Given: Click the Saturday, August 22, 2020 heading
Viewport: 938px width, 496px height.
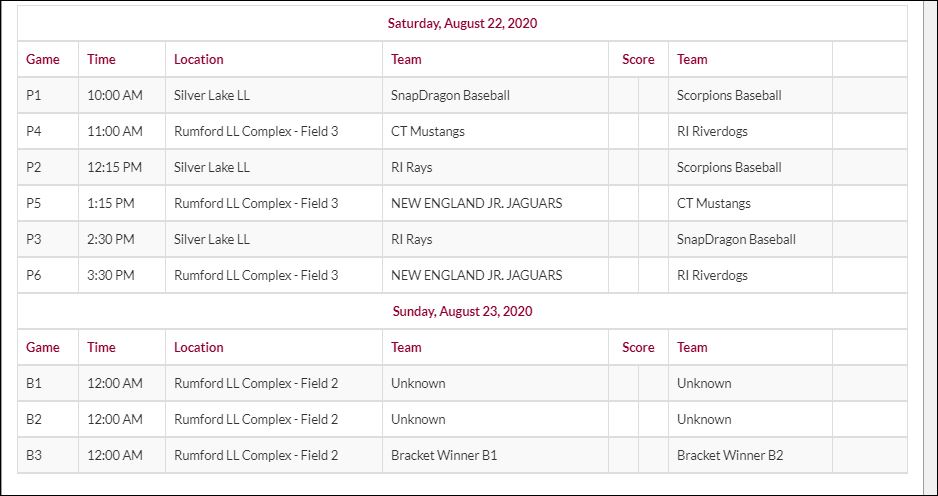Looking at the screenshot, I should (462, 23).
